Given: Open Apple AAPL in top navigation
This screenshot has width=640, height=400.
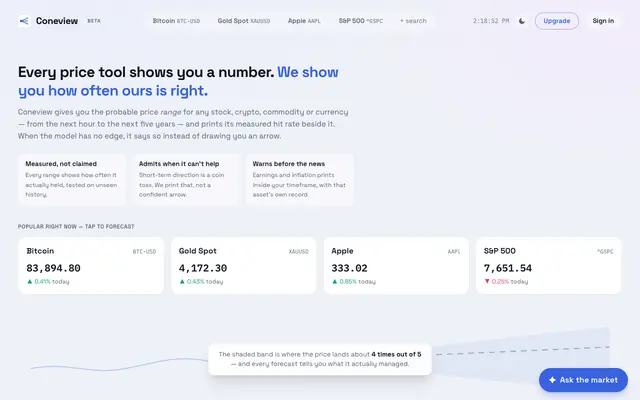Looking at the screenshot, I should tap(304, 21).
